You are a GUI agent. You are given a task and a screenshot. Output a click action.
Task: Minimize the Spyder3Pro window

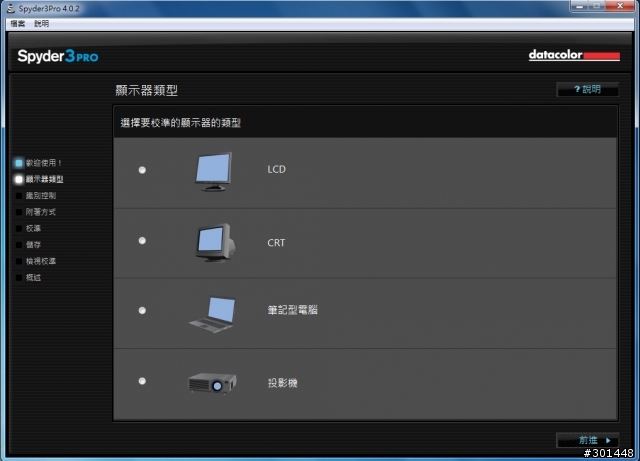[x=580, y=6]
